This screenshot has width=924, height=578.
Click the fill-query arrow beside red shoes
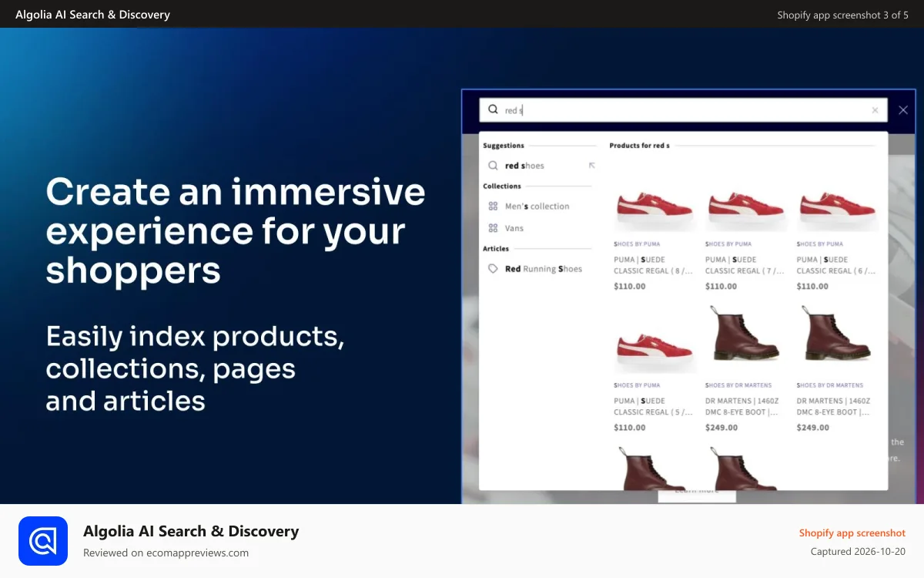(591, 165)
